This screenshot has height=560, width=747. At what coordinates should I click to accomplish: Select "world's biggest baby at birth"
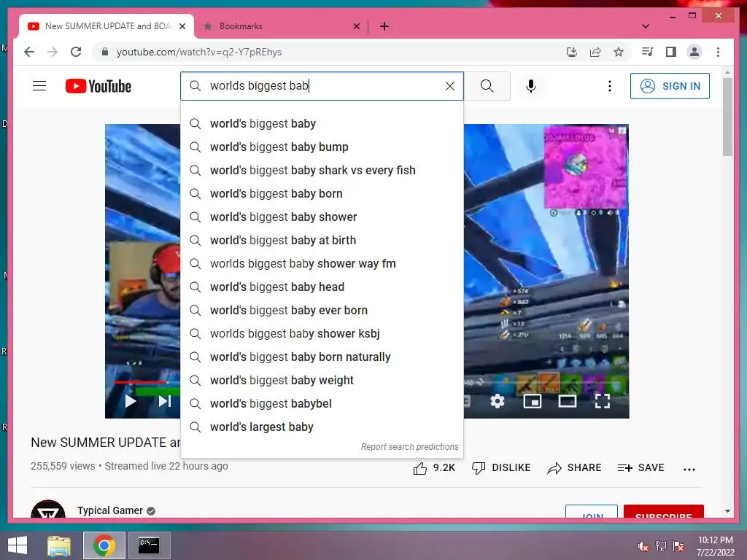[322, 241]
